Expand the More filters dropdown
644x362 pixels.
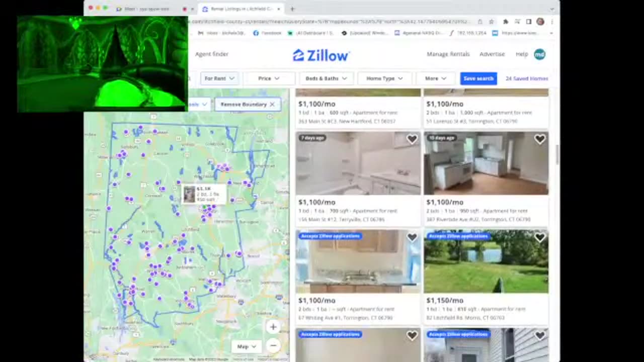pyautogui.click(x=436, y=78)
